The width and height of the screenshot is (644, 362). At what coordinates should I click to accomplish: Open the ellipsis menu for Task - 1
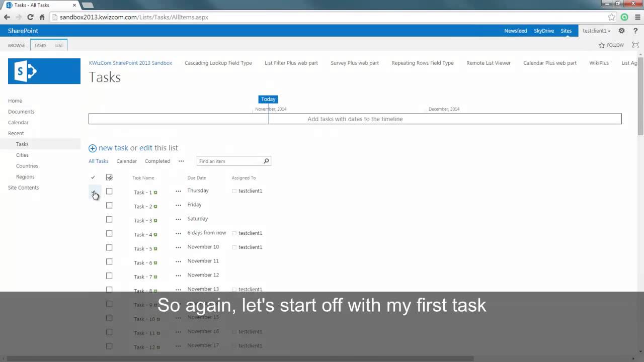pos(178,191)
